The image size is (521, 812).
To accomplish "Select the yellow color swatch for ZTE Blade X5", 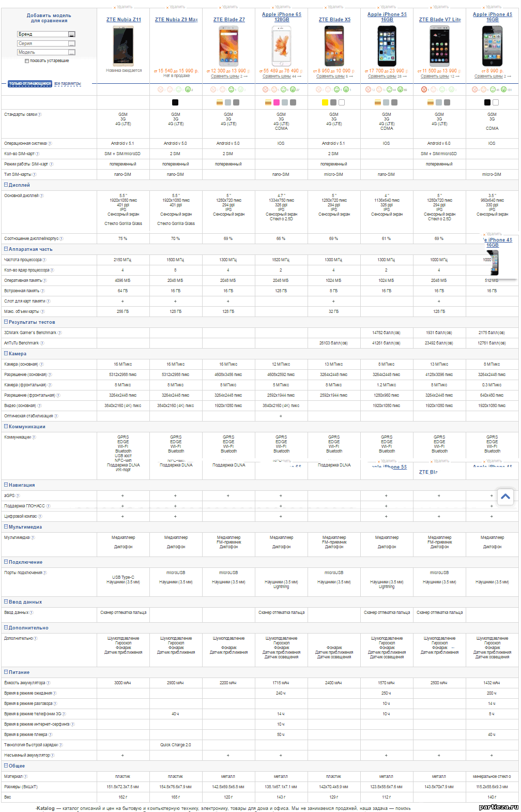I will pyautogui.click(x=325, y=102).
